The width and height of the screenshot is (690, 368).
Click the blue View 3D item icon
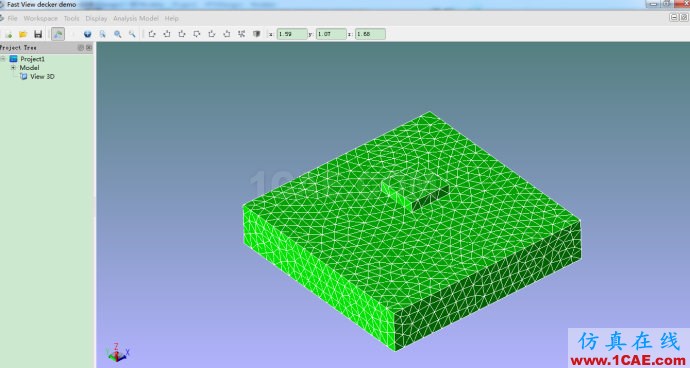[x=24, y=76]
